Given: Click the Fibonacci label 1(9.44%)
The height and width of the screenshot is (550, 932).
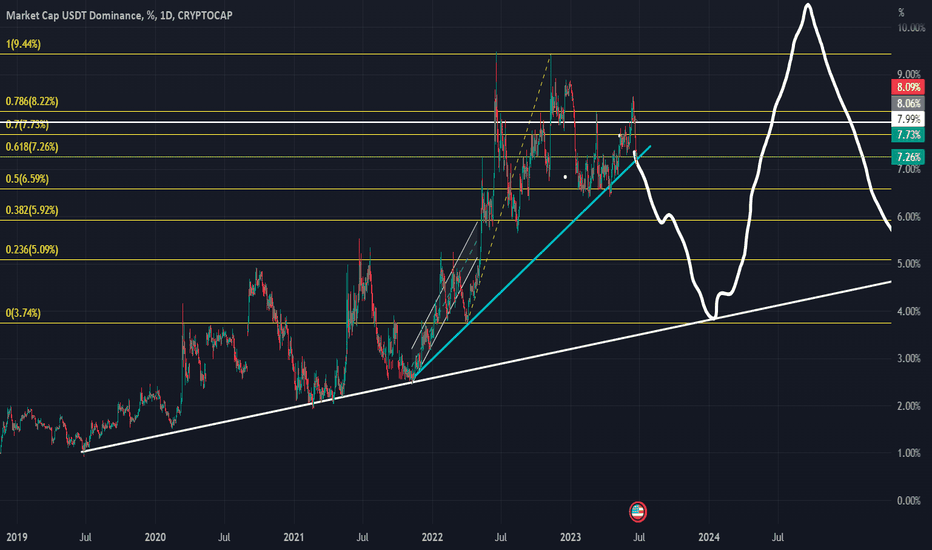Looking at the screenshot, I should click(x=23, y=44).
